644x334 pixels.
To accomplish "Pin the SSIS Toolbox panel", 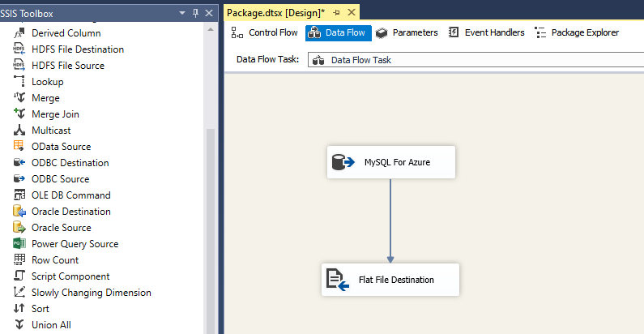I will 195,13.
